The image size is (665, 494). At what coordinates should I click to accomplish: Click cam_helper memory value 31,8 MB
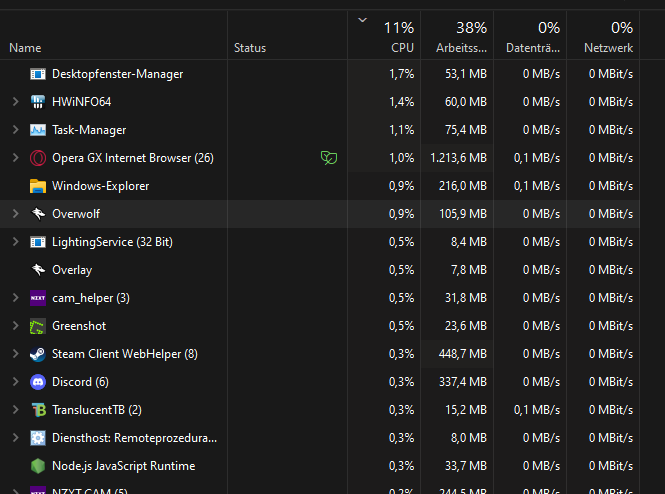pyautogui.click(x=466, y=298)
